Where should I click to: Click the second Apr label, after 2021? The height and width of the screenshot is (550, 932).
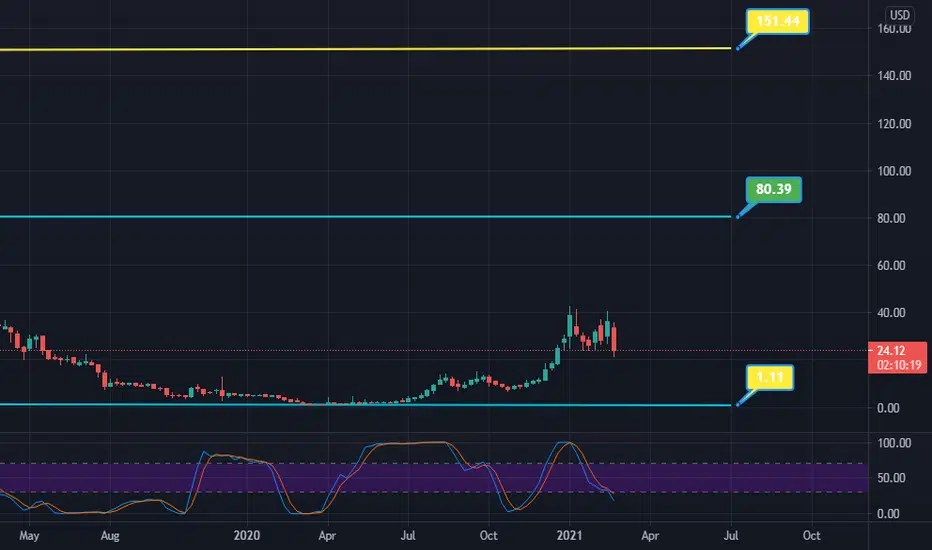[x=650, y=536]
